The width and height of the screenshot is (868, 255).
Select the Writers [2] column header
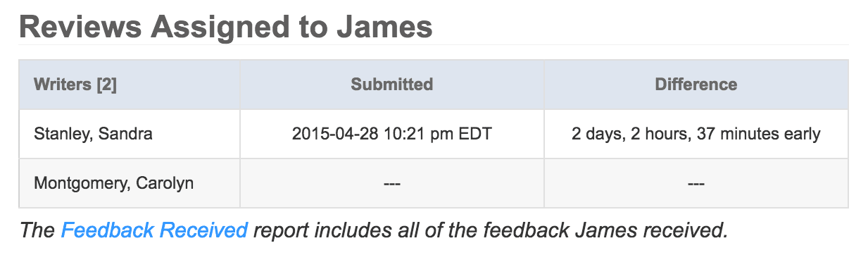point(75,85)
